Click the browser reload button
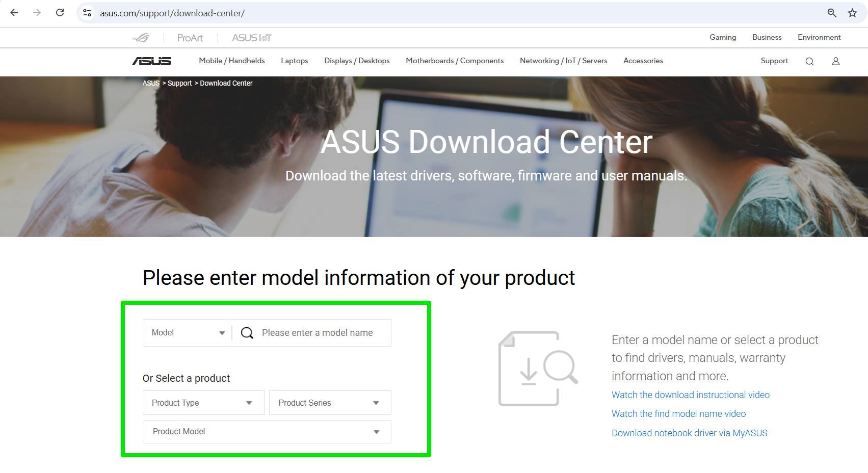This screenshot has width=868, height=473. click(x=60, y=13)
